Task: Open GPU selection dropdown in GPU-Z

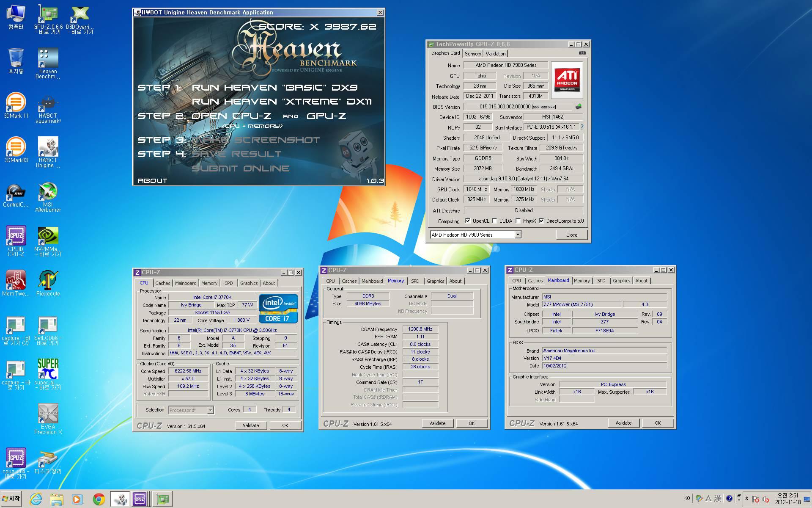Action: pyautogui.click(x=518, y=235)
